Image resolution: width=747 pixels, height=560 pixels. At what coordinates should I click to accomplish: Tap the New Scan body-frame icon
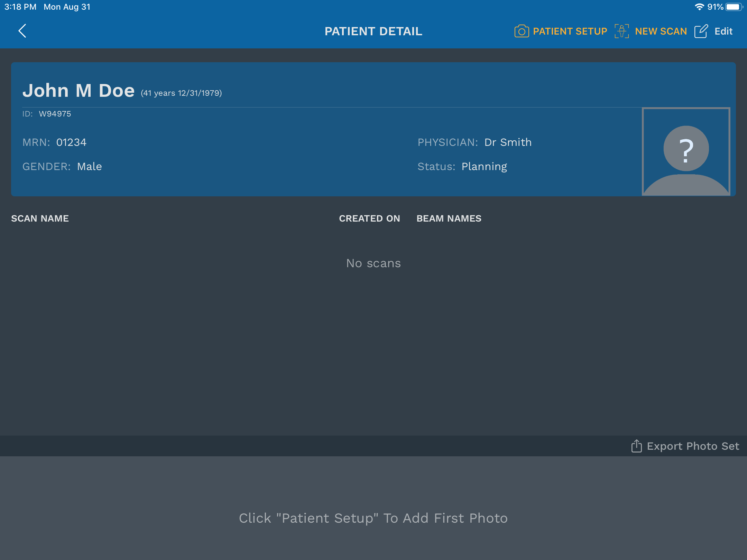tap(621, 31)
